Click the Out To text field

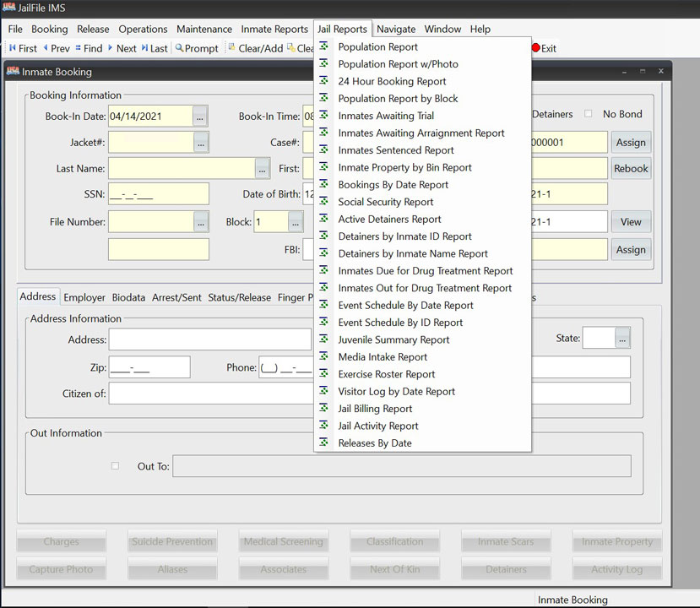click(402, 466)
